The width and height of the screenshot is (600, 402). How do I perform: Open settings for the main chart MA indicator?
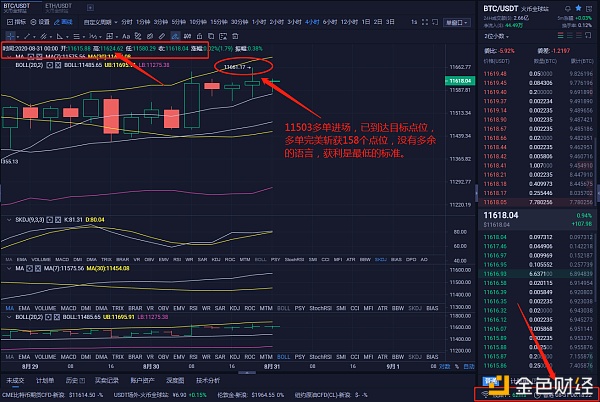(x=31, y=57)
